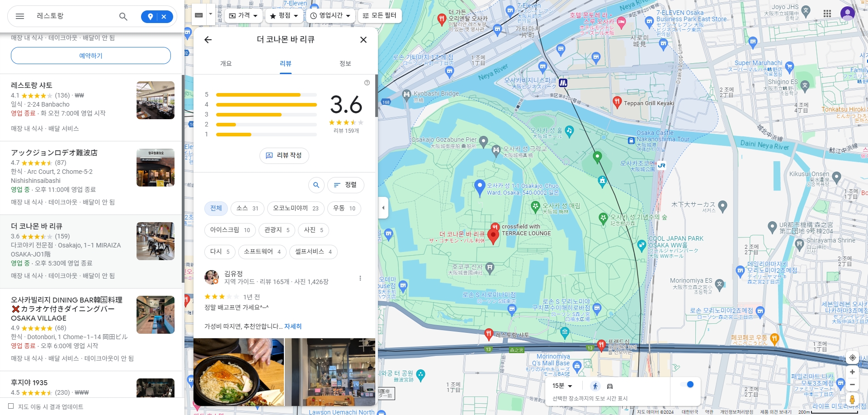Go back with the review panel arrow
This screenshot has height=415, width=868.
point(208,40)
